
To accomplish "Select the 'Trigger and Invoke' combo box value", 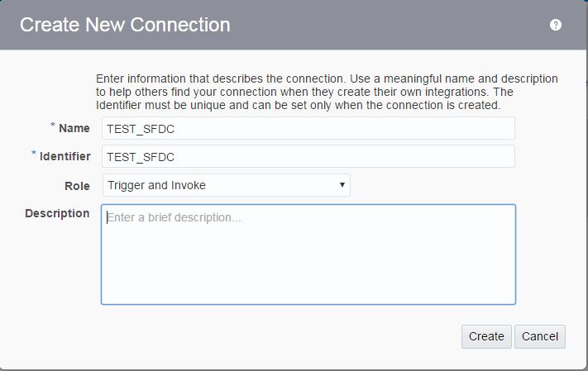I will click(157, 185).
